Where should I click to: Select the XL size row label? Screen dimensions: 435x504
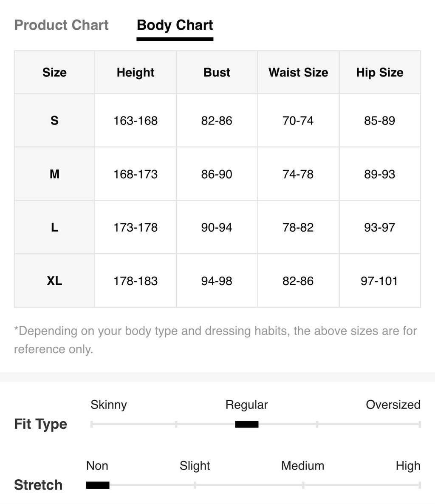(55, 280)
